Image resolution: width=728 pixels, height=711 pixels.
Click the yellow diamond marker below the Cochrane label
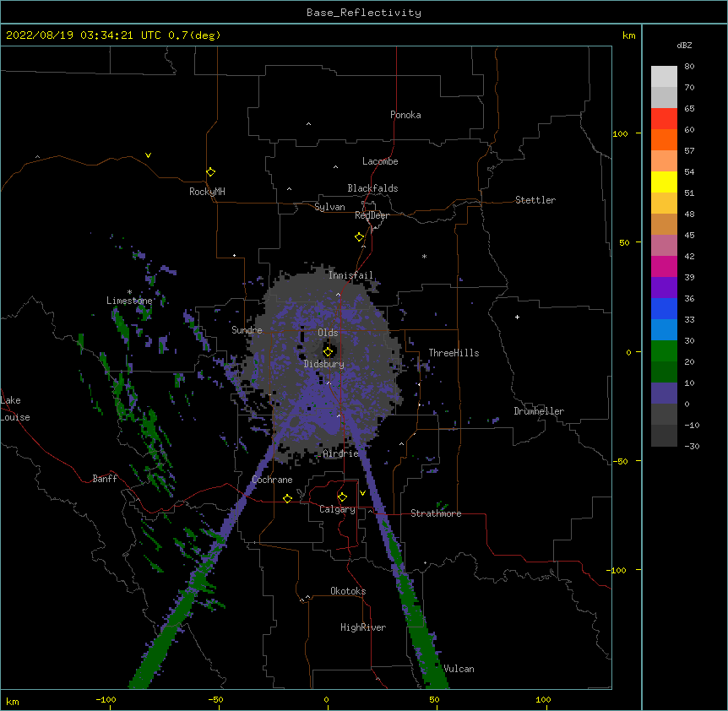287,498
